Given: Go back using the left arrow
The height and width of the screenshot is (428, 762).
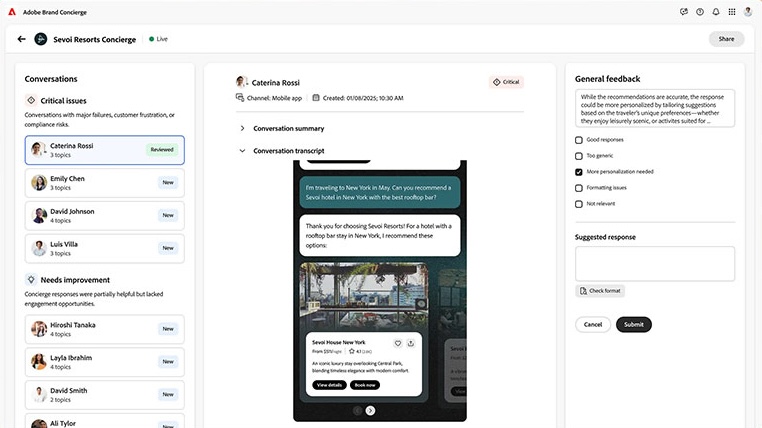Looking at the screenshot, I should 21,39.
